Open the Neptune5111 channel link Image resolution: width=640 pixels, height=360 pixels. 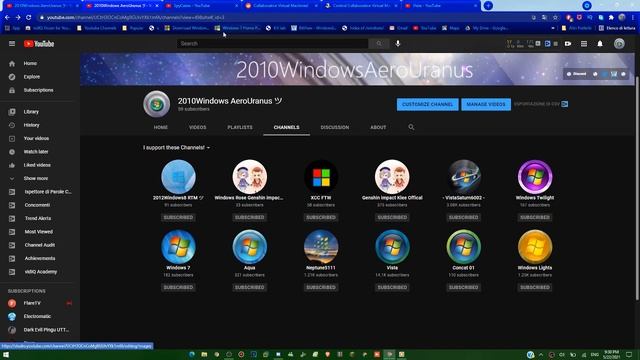tap(321, 268)
